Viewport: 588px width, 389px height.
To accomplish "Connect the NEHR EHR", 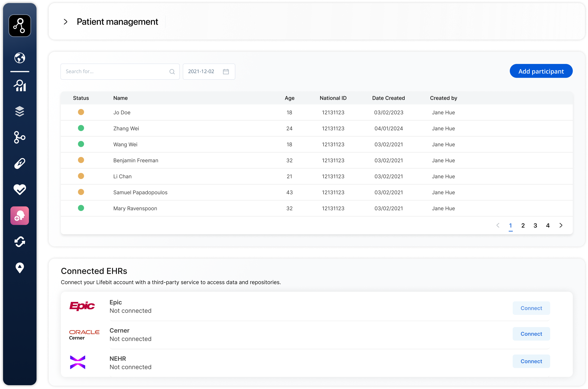I will (x=531, y=361).
